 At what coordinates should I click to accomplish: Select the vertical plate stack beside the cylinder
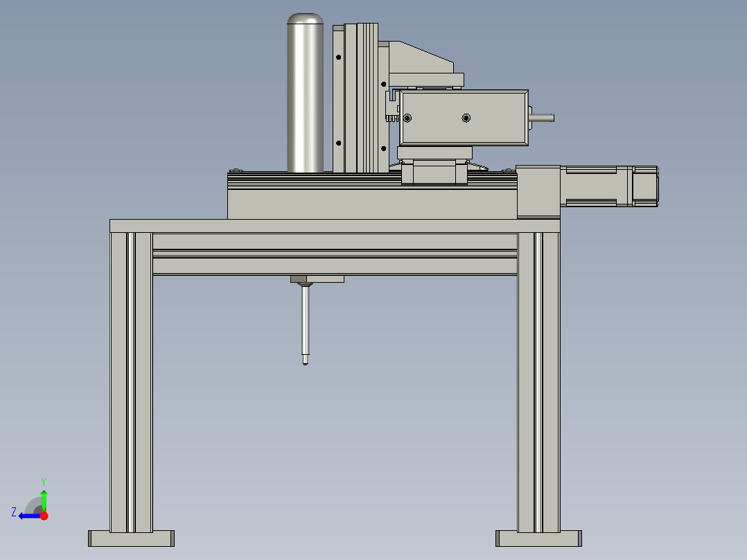tap(355, 98)
